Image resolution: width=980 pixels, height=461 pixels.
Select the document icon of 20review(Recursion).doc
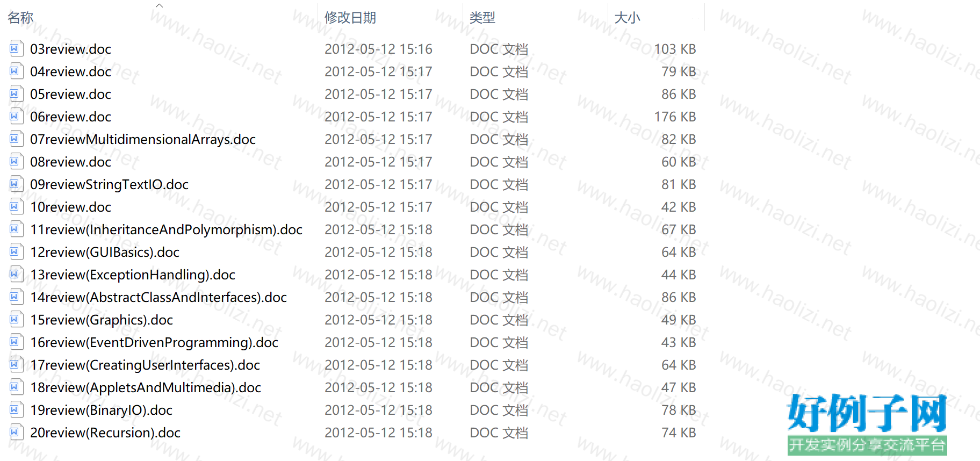click(x=16, y=433)
